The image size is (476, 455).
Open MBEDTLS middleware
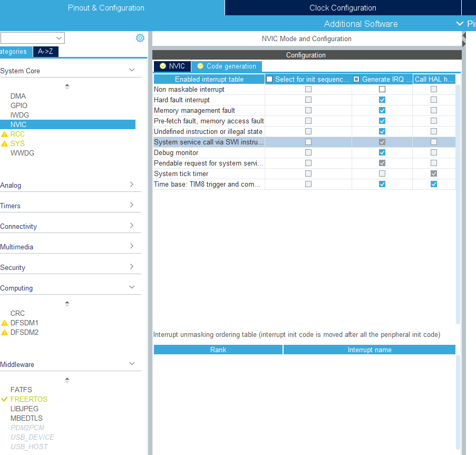[x=26, y=418]
